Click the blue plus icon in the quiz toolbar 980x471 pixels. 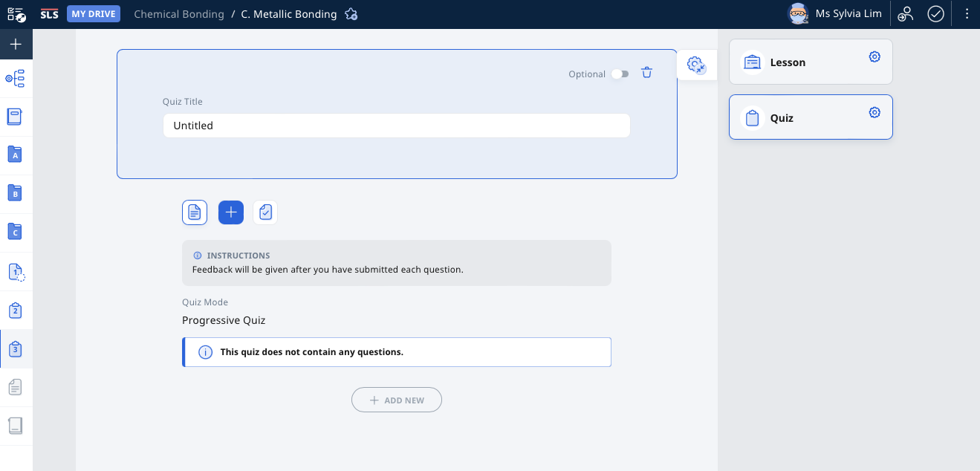tap(230, 212)
